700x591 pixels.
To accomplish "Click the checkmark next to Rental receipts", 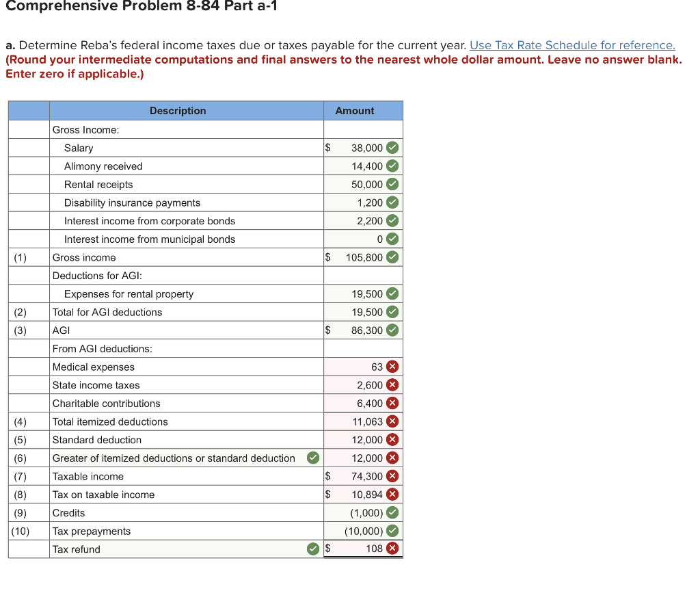I will (x=393, y=184).
